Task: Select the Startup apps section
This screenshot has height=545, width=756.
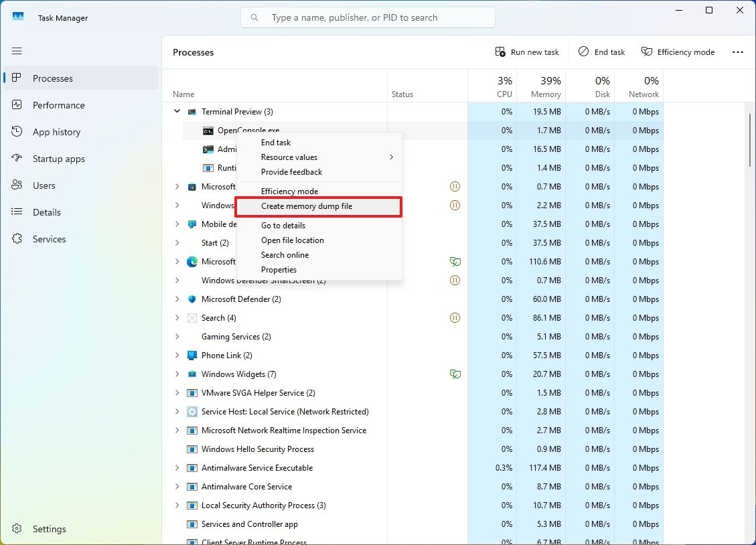Action: pos(60,159)
